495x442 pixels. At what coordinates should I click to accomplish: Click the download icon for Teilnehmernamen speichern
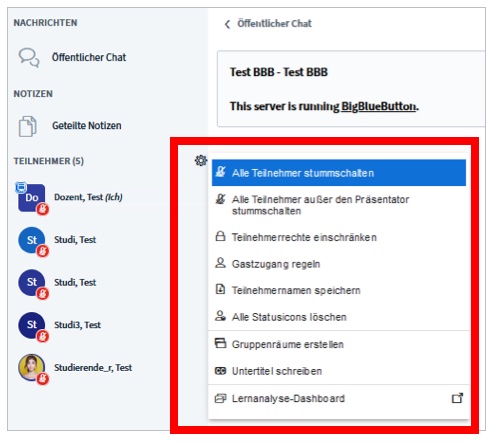220,289
